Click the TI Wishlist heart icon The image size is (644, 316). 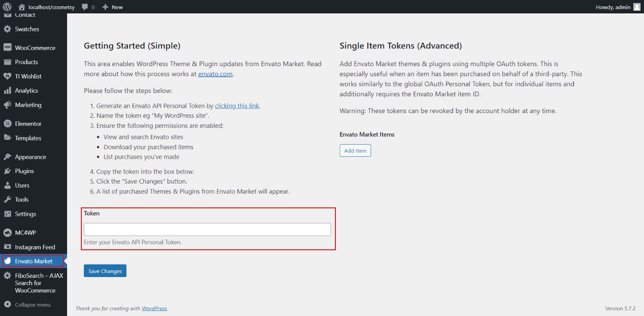tap(8, 76)
